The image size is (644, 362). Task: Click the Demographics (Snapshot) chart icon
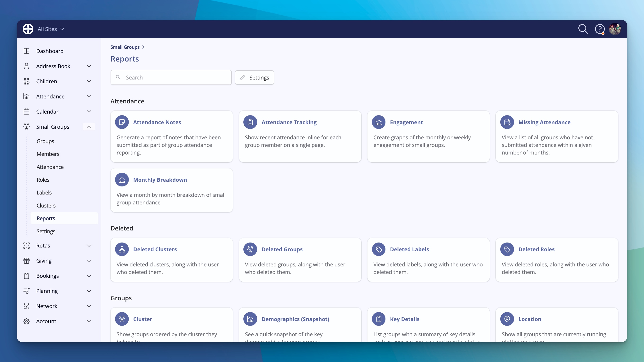click(250, 319)
